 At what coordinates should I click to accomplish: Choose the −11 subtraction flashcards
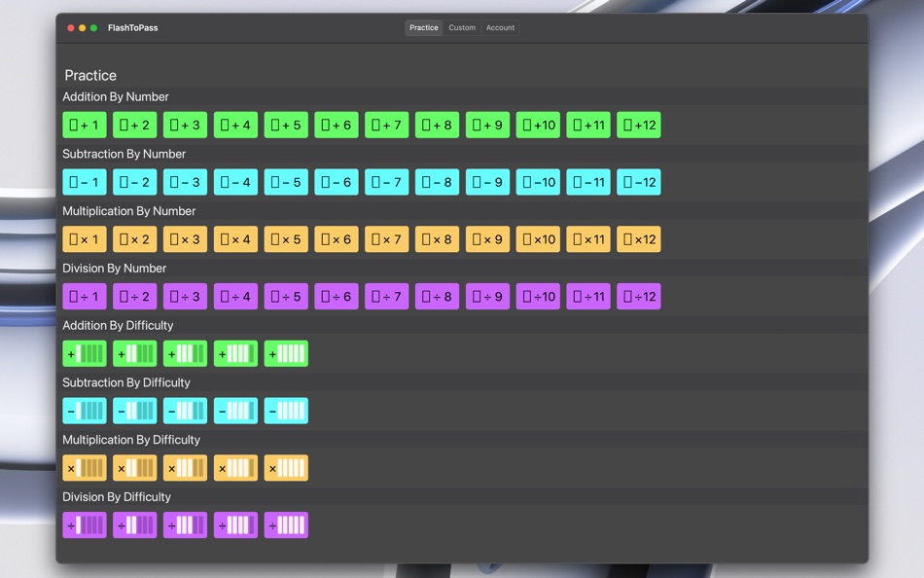(588, 182)
